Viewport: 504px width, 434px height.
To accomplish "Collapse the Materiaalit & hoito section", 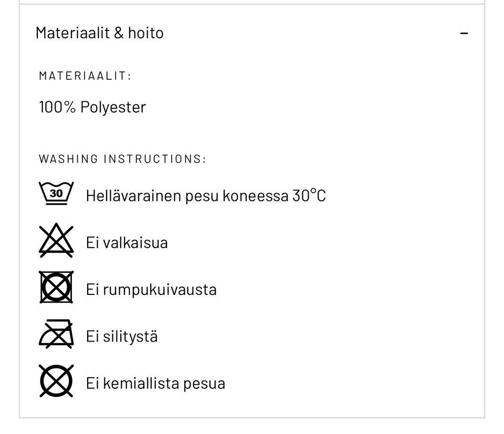I will [x=464, y=33].
